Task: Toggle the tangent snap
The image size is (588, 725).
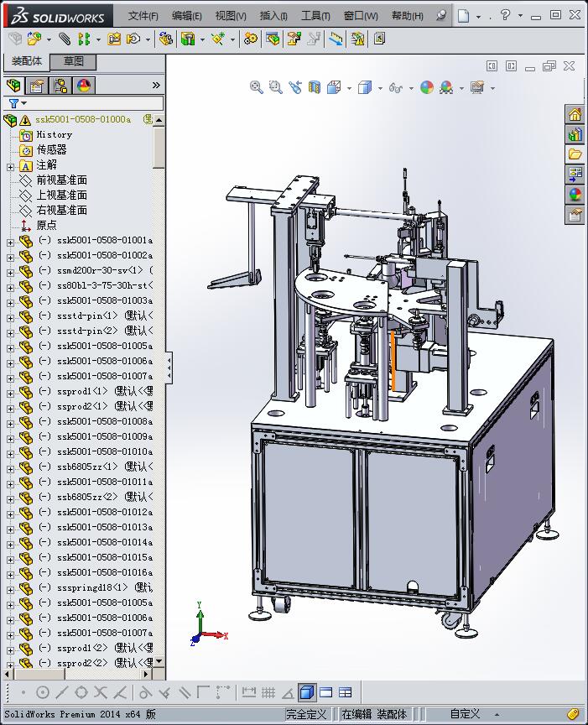Action: pos(145,692)
